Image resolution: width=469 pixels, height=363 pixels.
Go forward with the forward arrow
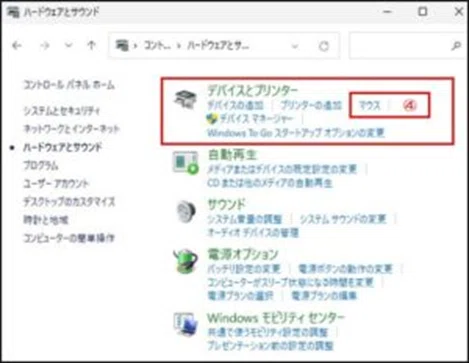point(44,45)
